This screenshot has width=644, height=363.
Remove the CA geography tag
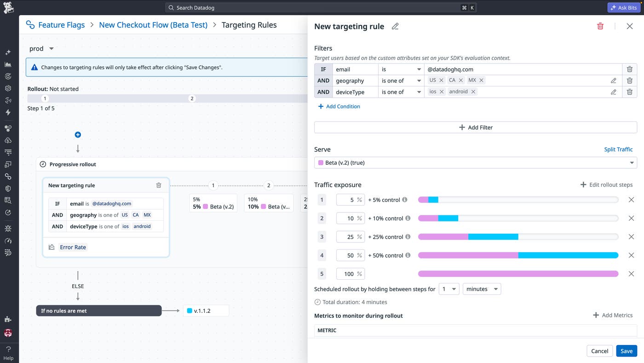point(461,80)
